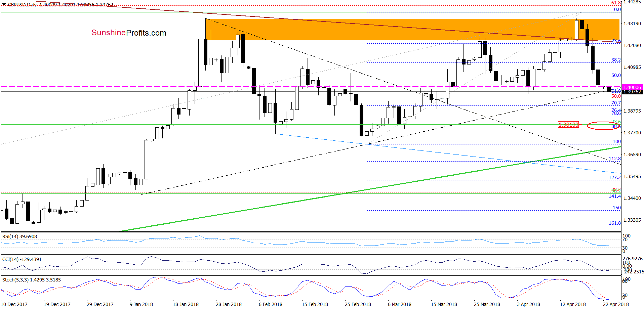Screen dimensions: 644x309
Task: Click the 9 Jan 2018 date label
Action: 141,304
